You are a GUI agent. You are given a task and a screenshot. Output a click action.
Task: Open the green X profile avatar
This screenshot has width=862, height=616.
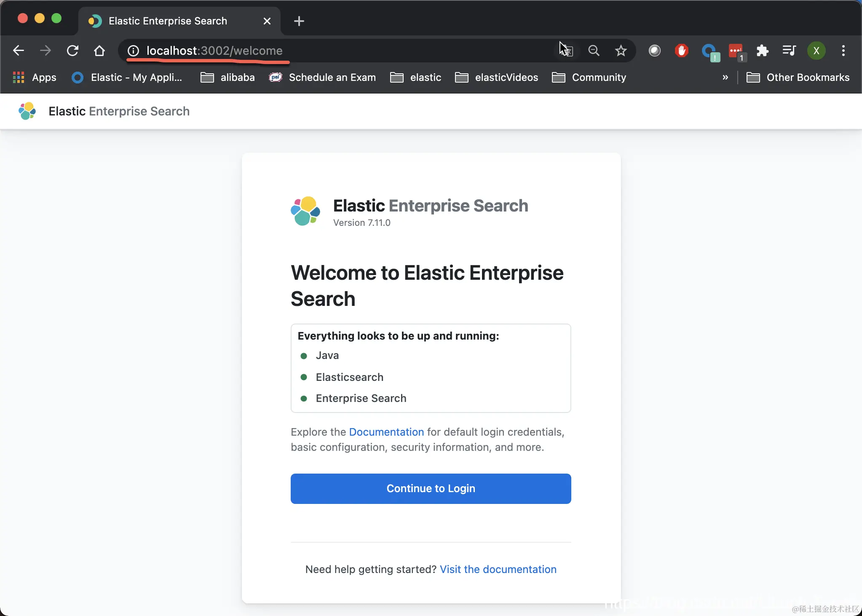(816, 51)
